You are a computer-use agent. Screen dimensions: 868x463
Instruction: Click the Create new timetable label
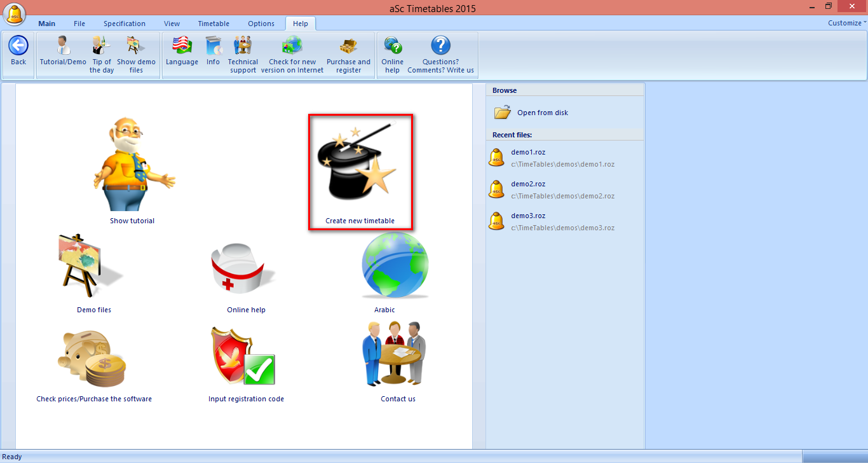point(360,221)
